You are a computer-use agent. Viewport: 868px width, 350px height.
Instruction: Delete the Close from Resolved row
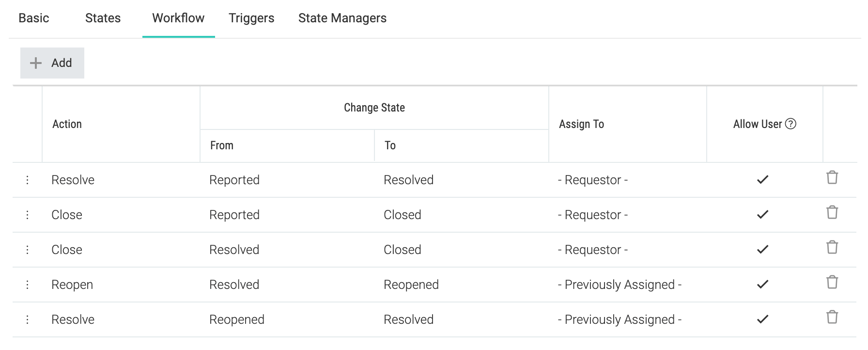832,248
